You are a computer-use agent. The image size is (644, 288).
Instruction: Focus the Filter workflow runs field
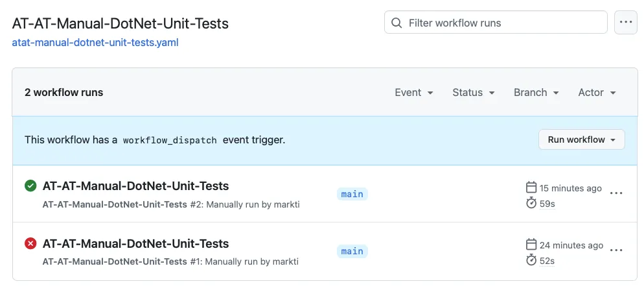click(x=496, y=23)
